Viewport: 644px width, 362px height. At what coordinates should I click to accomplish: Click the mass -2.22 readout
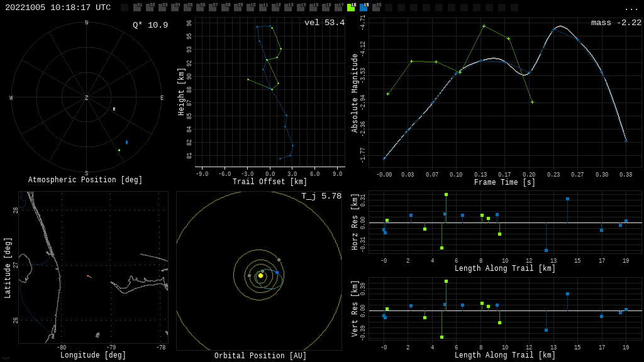[616, 23]
